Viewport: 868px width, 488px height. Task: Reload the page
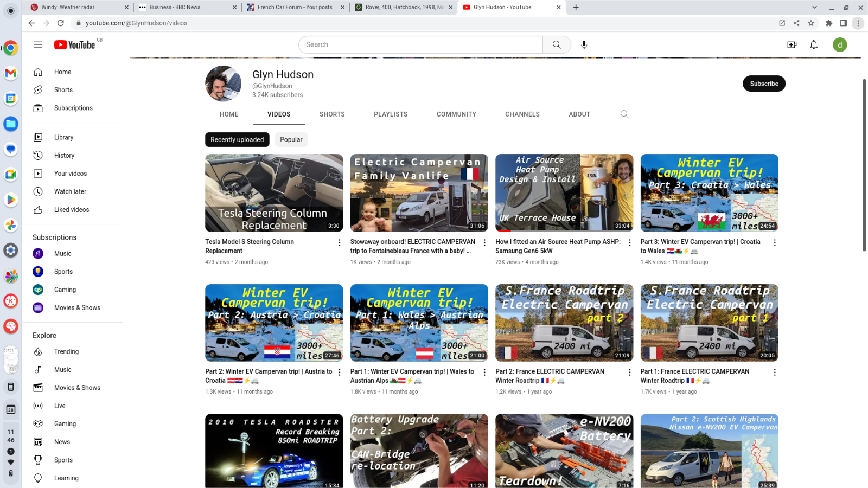click(x=61, y=23)
